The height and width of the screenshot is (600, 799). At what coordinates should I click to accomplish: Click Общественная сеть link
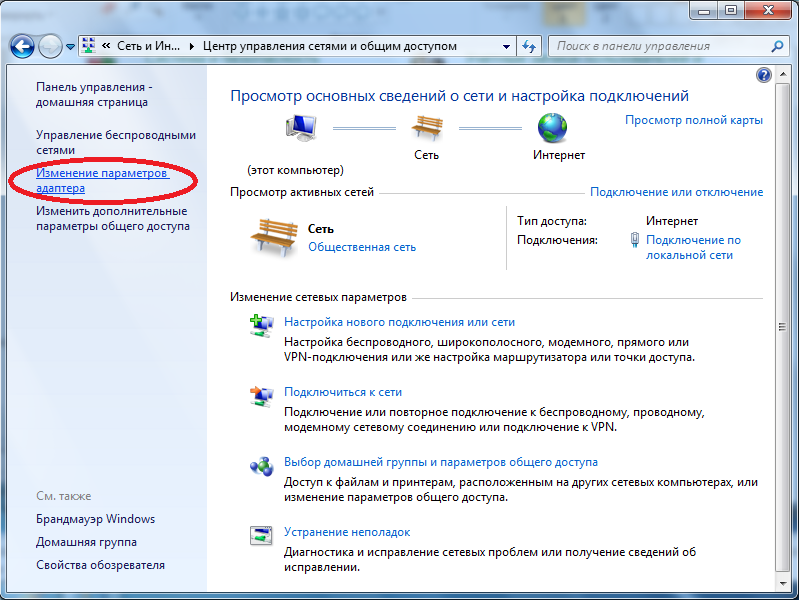coord(362,247)
